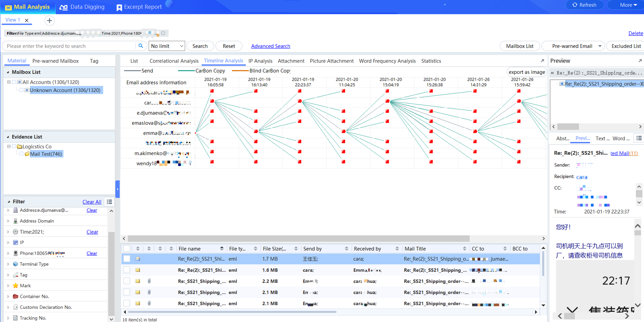Go to previous preview mail with double-chevron

[552, 73]
